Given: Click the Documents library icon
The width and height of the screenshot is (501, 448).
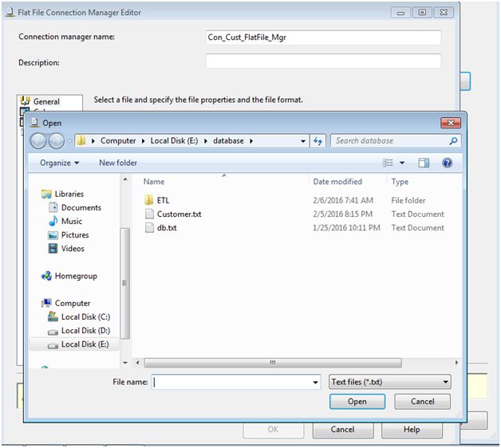Looking at the screenshot, I should click(53, 207).
